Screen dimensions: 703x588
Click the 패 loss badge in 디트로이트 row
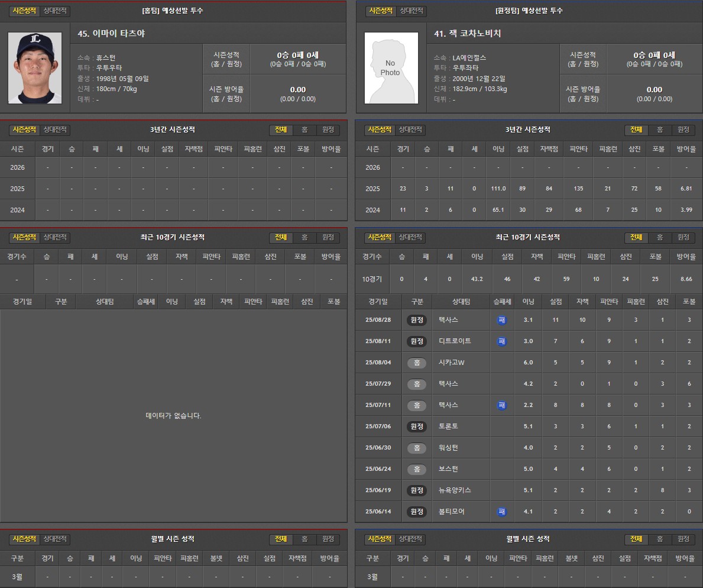(x=501, y=341)
